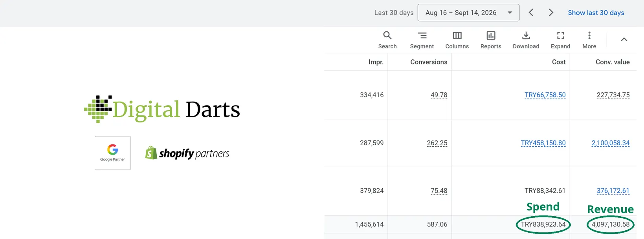
Task: Click Show last 30 days link
Action: pos(596,13)
